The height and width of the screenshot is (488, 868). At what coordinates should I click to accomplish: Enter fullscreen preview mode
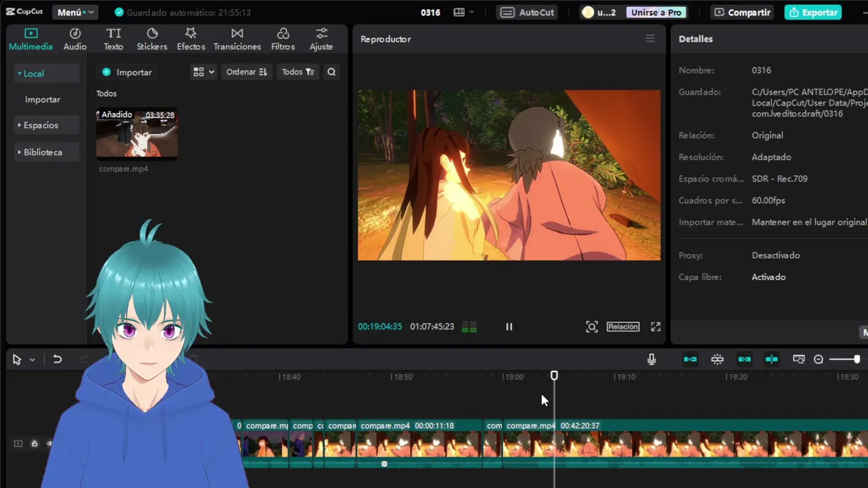pyautogui.click(x=656, y=327)
